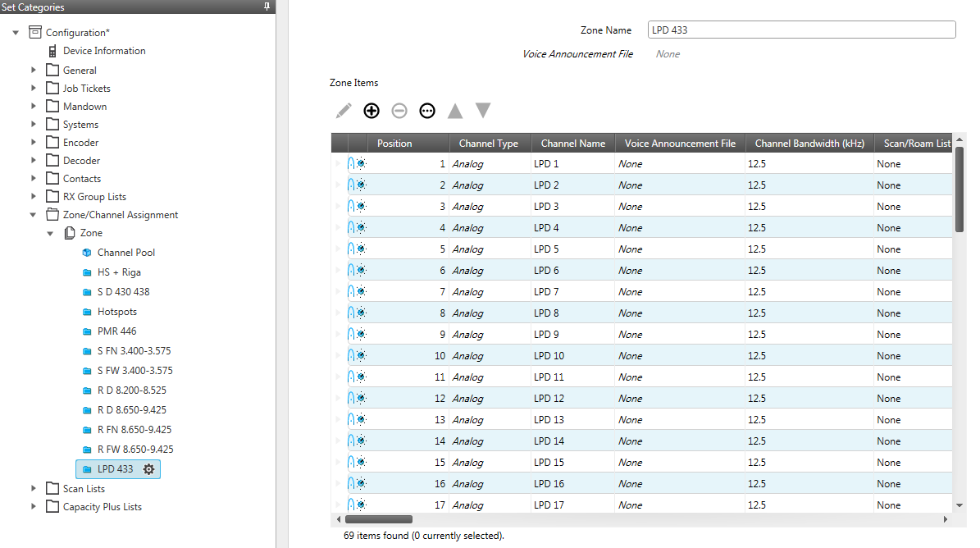The height and width of the screenshot is (548, 980).
Task: Click the add zone item plus icon
Action: coord(371,111)
